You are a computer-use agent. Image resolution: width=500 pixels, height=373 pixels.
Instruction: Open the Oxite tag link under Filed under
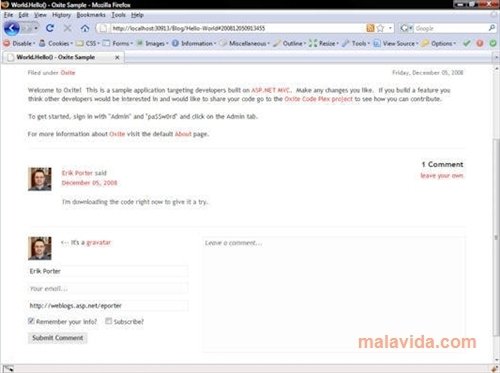click(68, 73)
